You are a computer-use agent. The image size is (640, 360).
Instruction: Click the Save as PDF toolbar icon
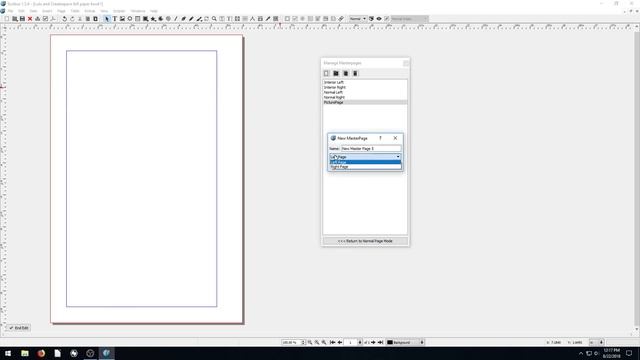(x=53, y=19)
